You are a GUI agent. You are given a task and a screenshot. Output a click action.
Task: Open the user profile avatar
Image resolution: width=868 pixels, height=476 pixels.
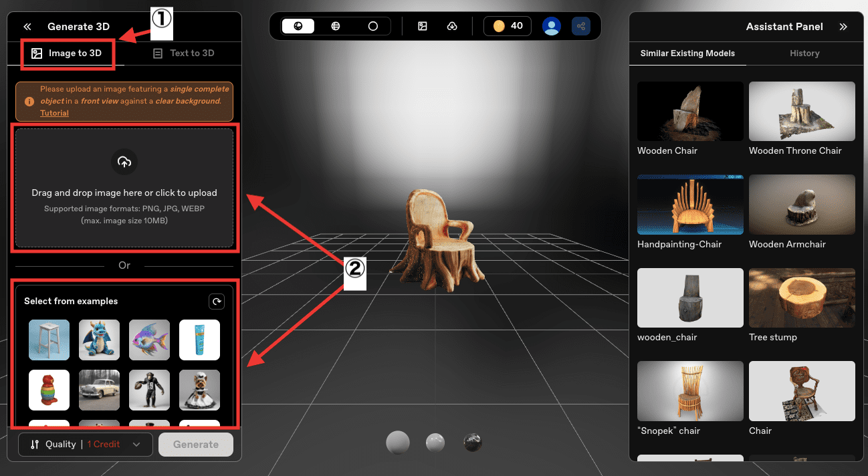point(552,26)
